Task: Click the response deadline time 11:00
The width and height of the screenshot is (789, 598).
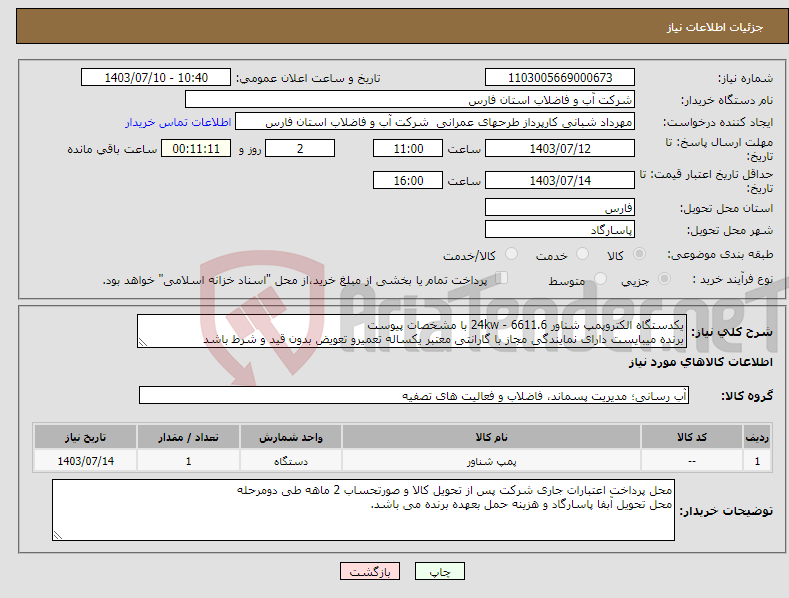Action: [408, 148]
